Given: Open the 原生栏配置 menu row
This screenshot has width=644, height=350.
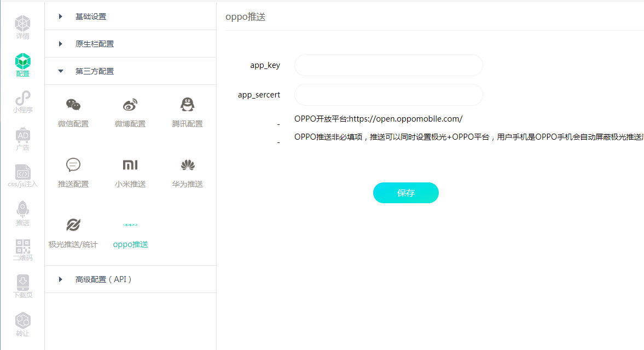Looking at the screenshot, I should pos(131,44).
